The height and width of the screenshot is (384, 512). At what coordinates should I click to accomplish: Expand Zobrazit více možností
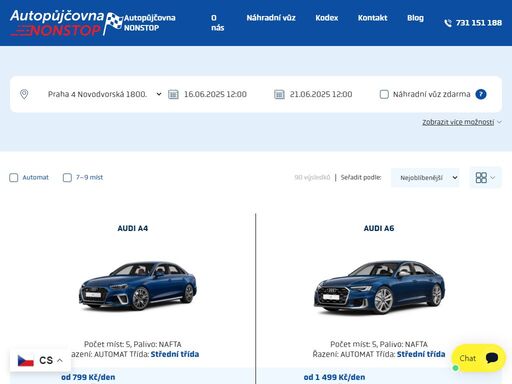tap(462, 122)
